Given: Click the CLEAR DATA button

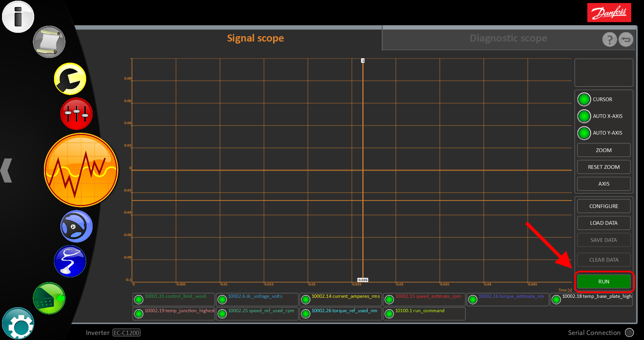Looking at the screenshot, I should [x=604, y=260].
